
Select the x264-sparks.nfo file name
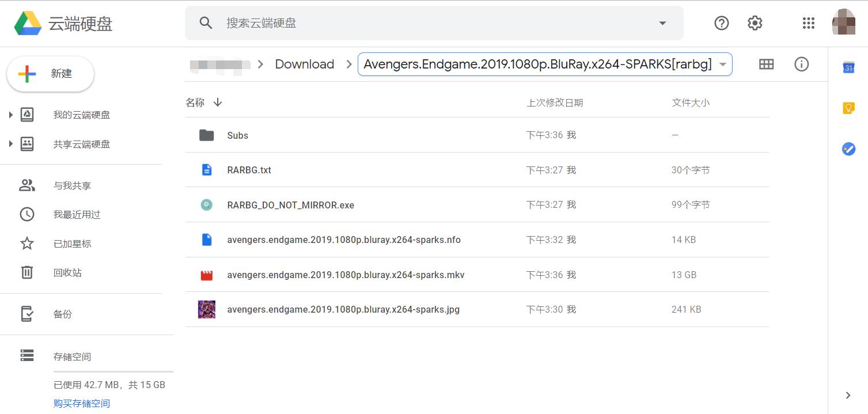344,240
